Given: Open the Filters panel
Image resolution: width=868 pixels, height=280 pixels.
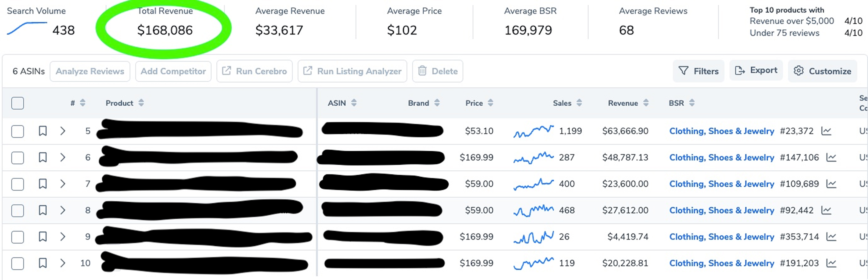Looking at the screenshot, I should point(698,71).
